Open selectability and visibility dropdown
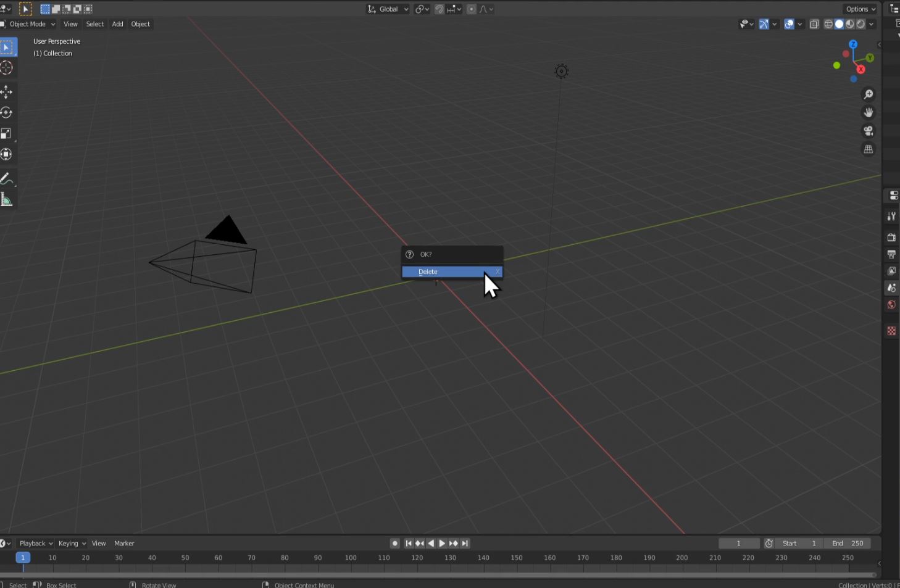Image resolution: width=900 pixels, height=588 pixels. tap(746, 24)
